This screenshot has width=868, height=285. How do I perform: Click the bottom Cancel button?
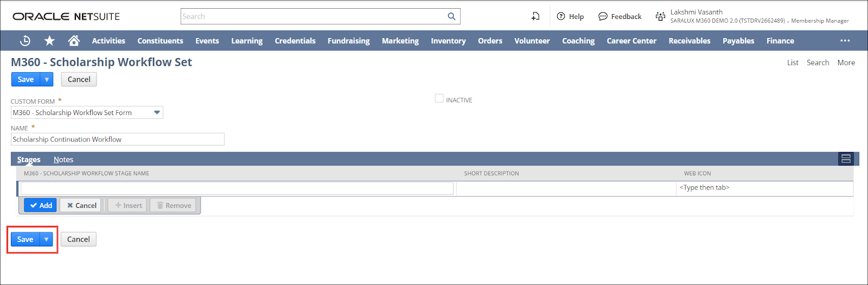79,239
